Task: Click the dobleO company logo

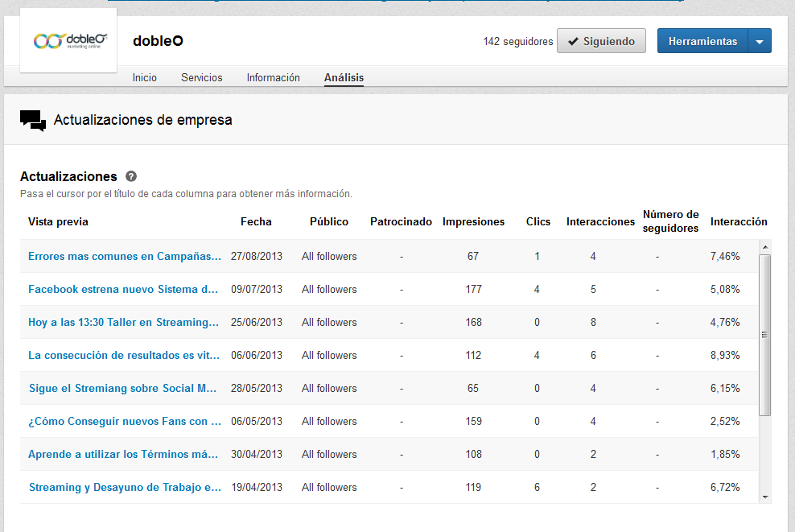Action: tap(68, 39)
